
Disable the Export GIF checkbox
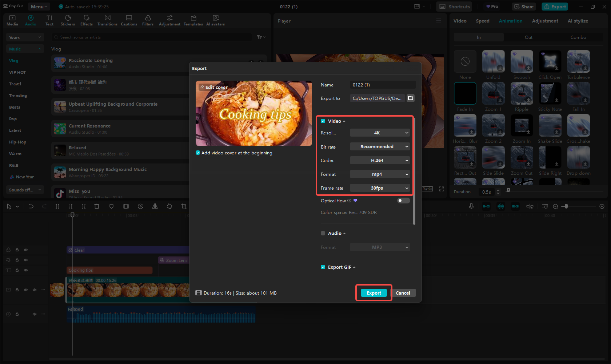point(323,267)
